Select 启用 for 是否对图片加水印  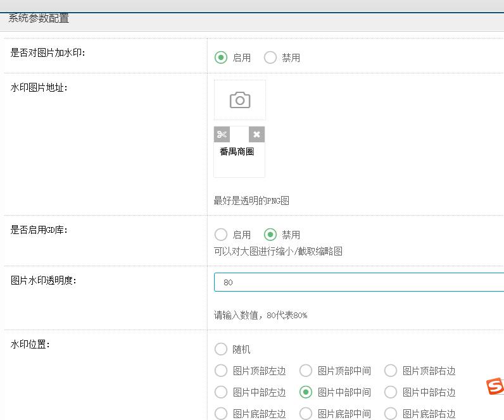[221, 58]
